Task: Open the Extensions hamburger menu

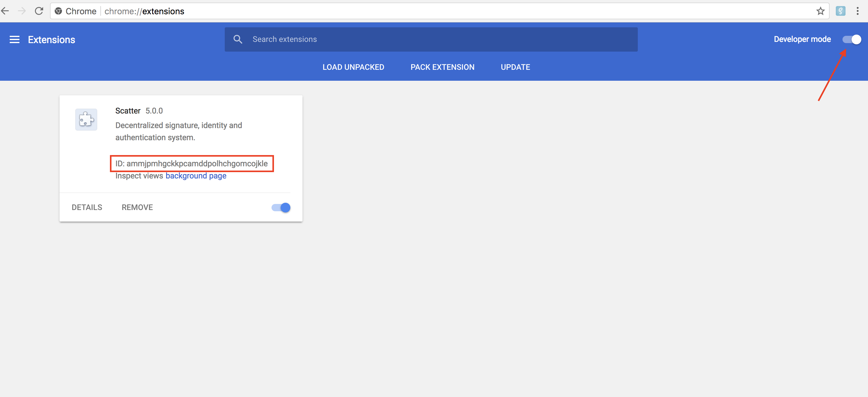Action: pyautogui.click(x=14, y=40)
